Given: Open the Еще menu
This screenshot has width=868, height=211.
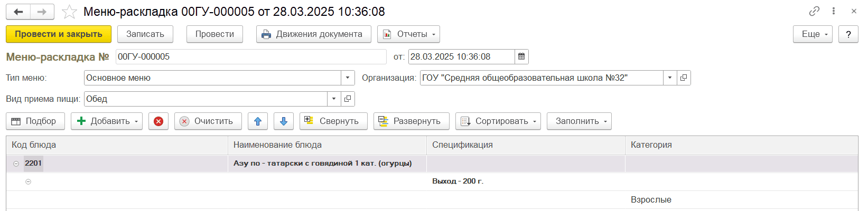Looking at the screenshot, I should coord(812,34).
